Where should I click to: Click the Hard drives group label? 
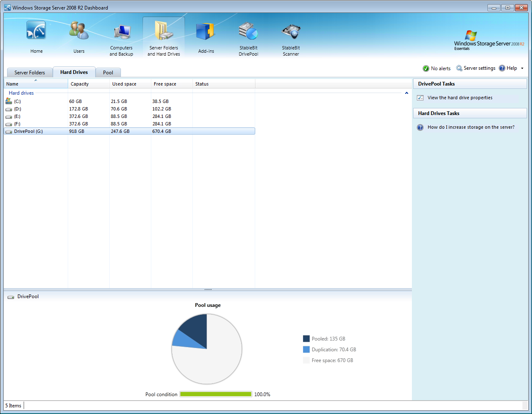[21, 93]
